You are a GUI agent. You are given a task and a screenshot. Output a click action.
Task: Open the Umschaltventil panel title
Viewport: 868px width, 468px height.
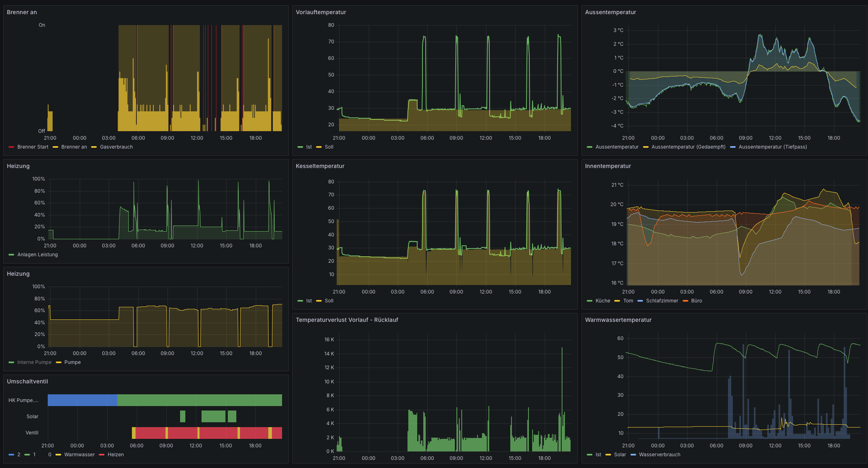point(28,381)
